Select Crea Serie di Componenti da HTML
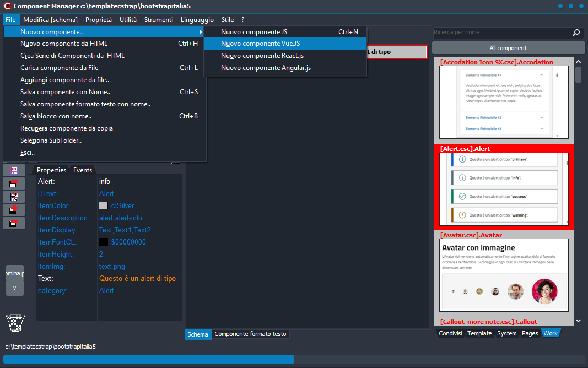 point(105,56)
